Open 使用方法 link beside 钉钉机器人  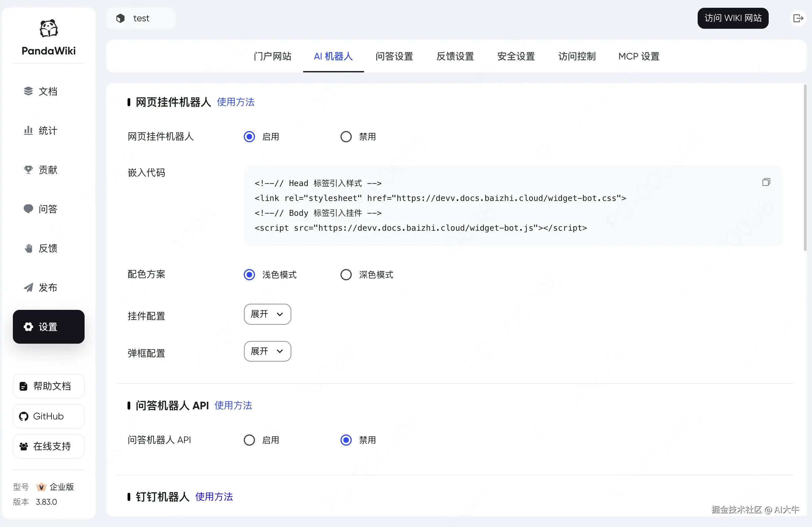[x=214, y=497]
